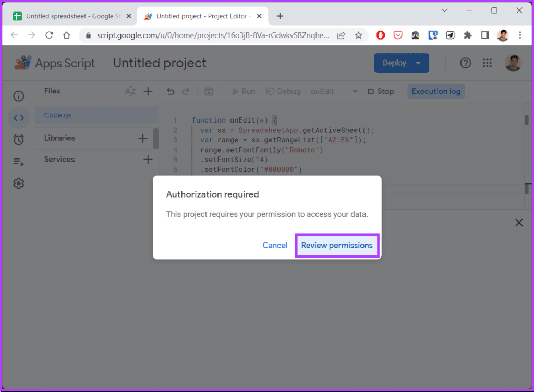Open the Overview info icon in sidebar
The image size is (534, 392).
19,96
